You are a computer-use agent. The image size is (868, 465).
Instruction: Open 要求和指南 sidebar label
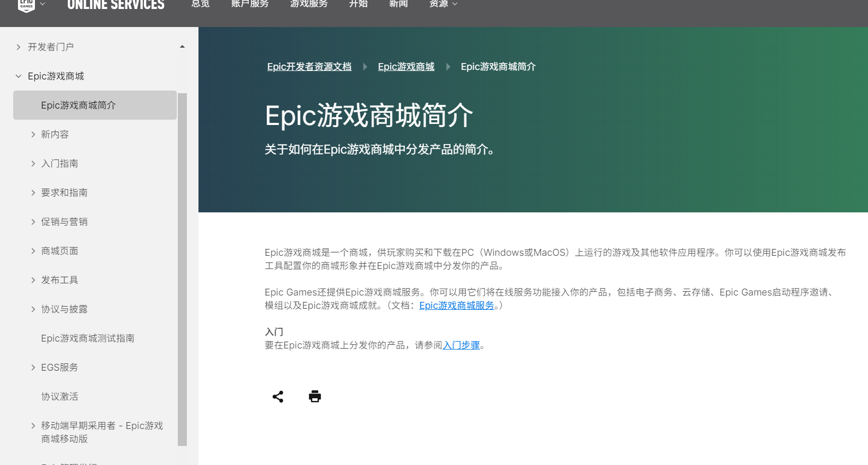pos(65,193)
